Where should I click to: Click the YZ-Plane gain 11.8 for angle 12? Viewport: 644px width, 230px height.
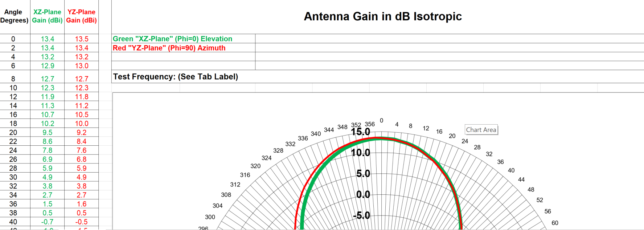(82, 97)
